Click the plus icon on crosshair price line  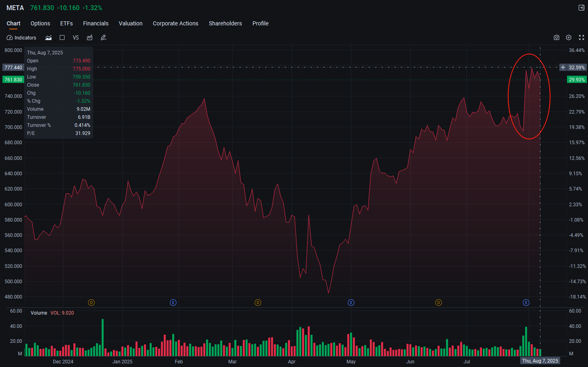(x=563, y=67)
